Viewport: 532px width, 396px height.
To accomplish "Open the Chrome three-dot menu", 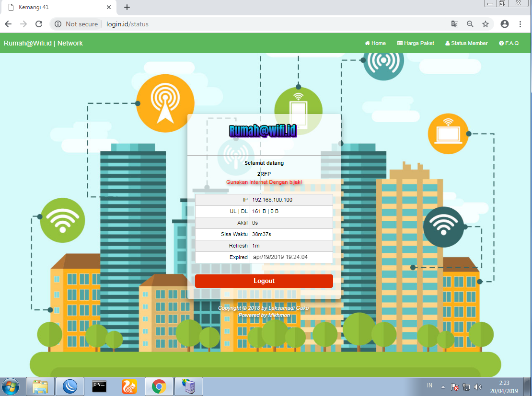I will 520,23.
